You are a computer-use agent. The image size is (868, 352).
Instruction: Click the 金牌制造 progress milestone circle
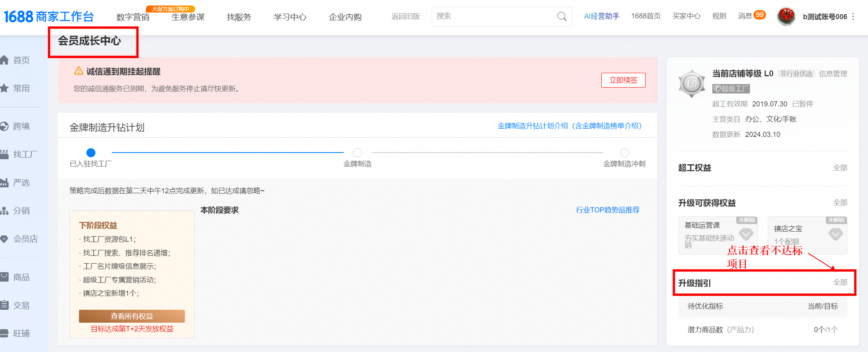357,153
